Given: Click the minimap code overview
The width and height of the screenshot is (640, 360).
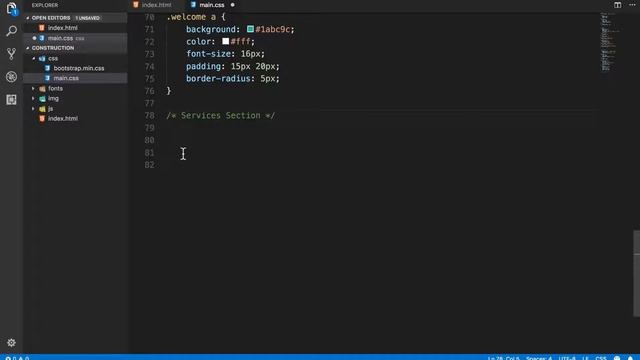Looking at the screenshot, I should pyautogui.click(x=609, y=42).
